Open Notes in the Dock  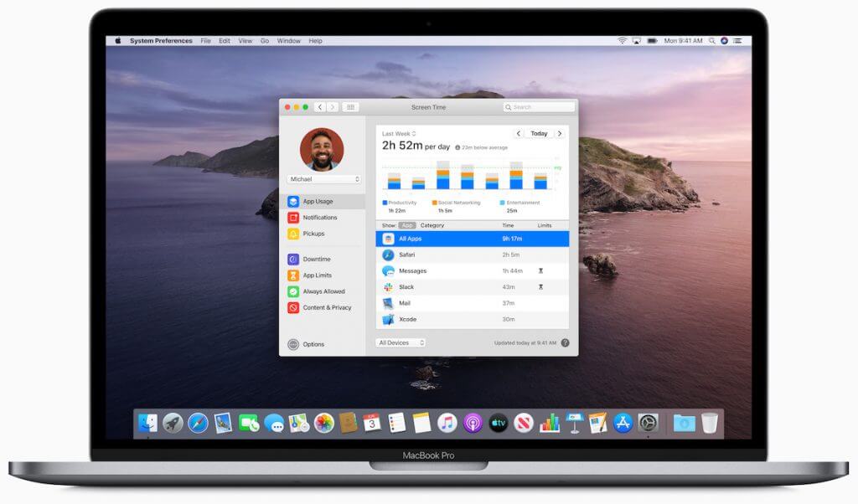click(x=422, y=423)
